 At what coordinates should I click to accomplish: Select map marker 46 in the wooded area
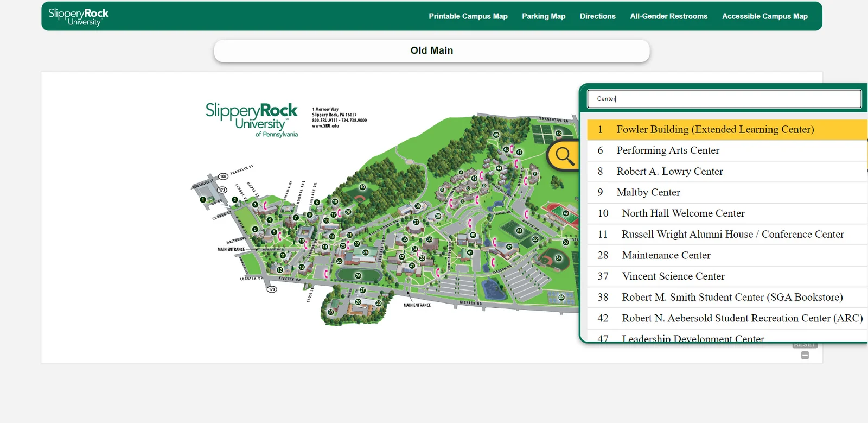[496, 135]
